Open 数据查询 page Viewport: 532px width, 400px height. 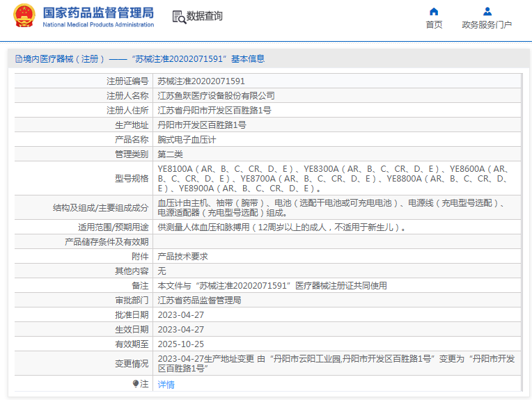(x=205, y=16)
